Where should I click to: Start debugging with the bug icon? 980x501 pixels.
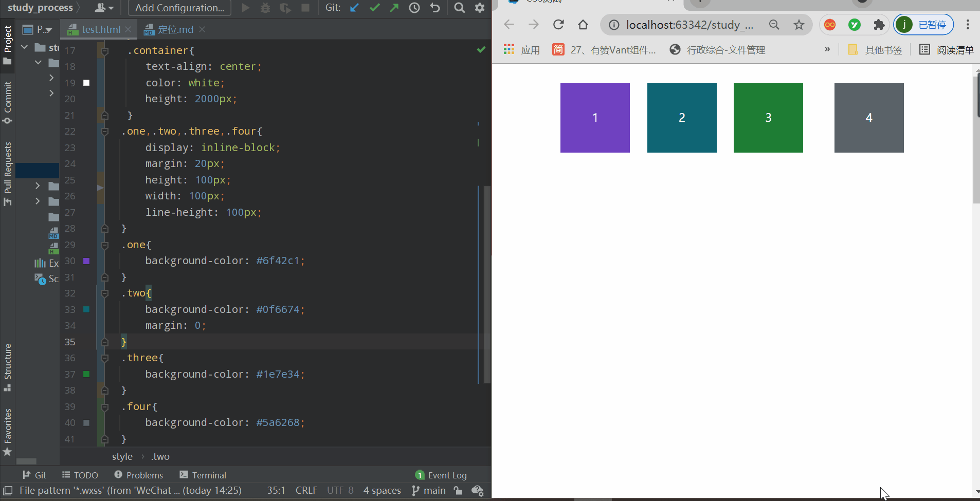(265, 8)
